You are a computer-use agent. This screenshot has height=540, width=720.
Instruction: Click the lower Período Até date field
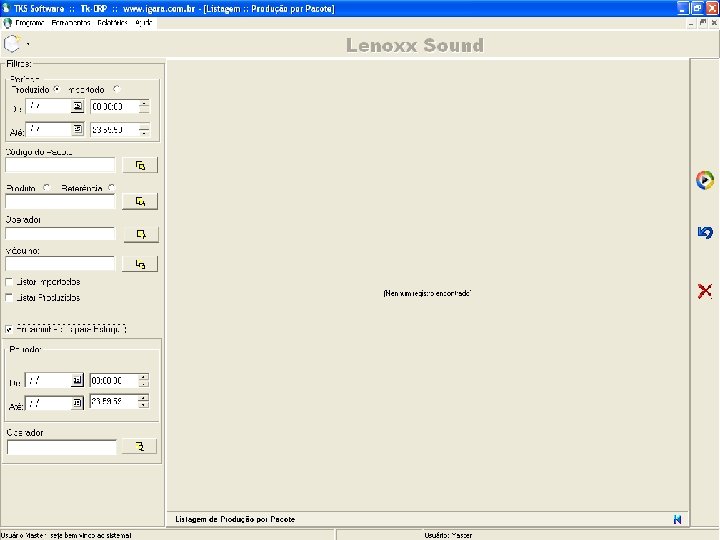(x=48, y=403)
